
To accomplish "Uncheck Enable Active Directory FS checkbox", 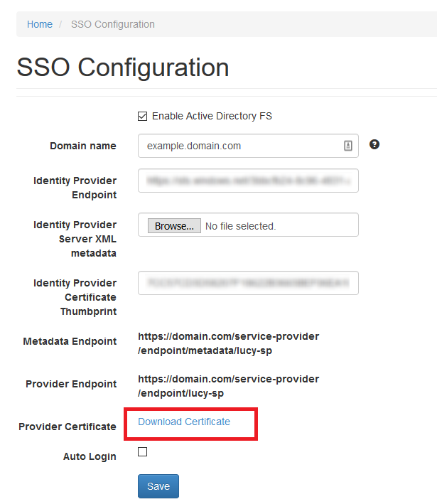I will point(142,116).
